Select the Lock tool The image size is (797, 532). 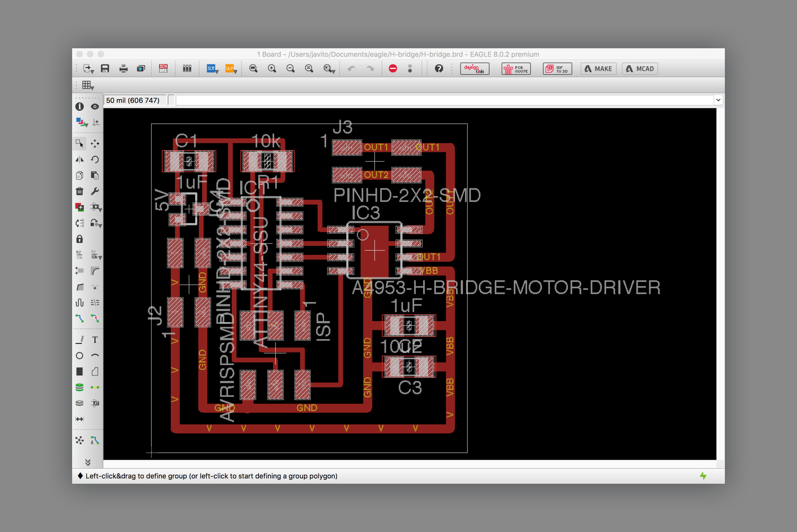(x=79, y=239)
